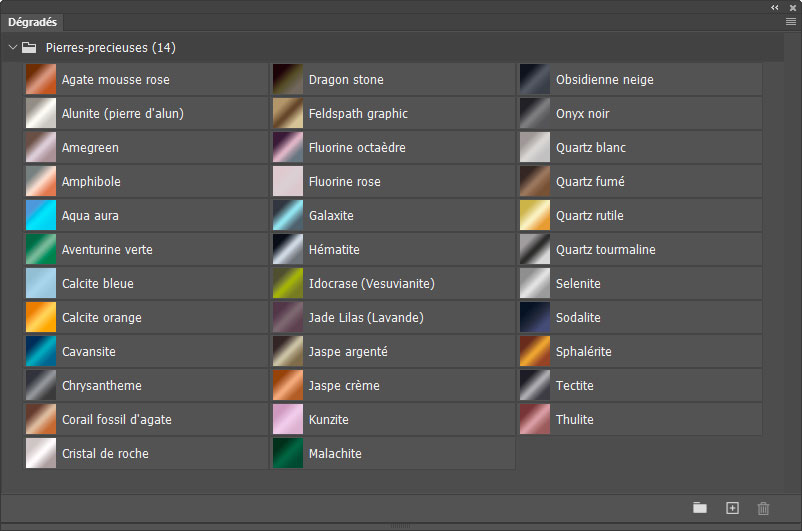802x531 pixels.
Task: Choose the Aqua aura gradient swatch
Action: [41, 216]
